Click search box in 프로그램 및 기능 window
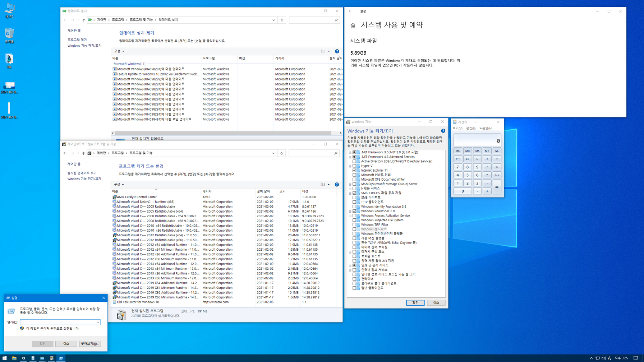 click(x=314, y=153)
